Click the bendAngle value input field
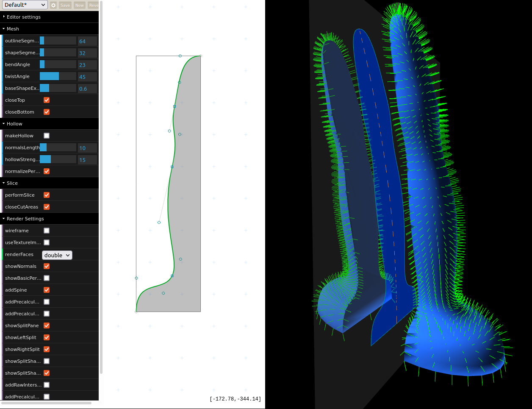Viewport: 532px width, 409px height. [x=87, y=65]
